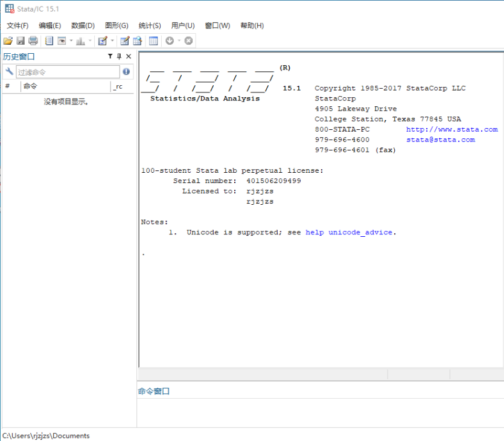Open the 统计(S) menu

point(149,25)
